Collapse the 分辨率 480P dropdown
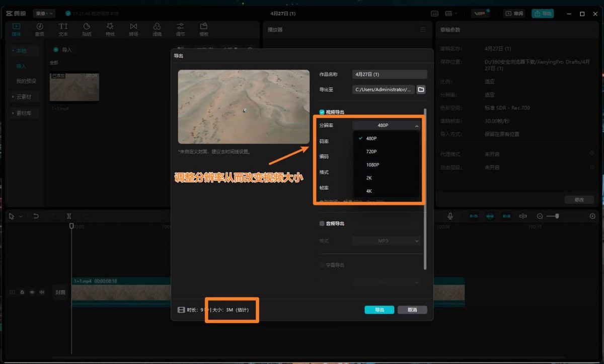Image resolution: width=604 pixels, height=364 pixels. [x=386, y=125]
